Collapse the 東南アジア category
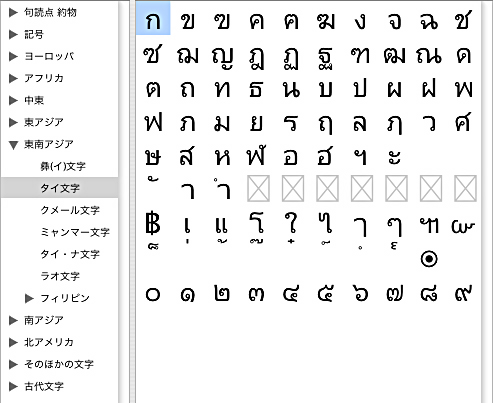 pos(13,145)
